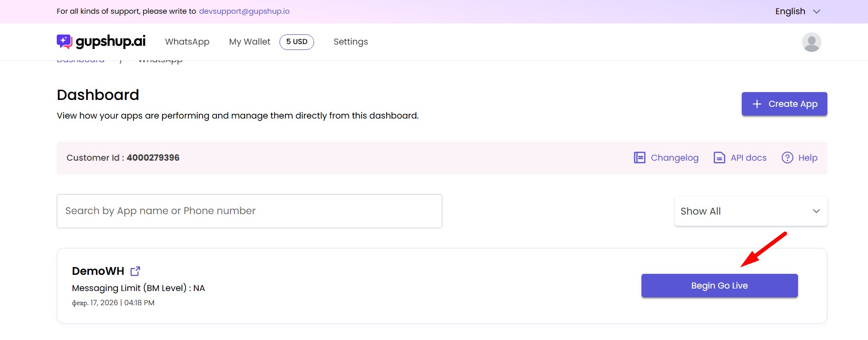
Task: Open the English language dropdown
Action: click(x=797, y=11)
